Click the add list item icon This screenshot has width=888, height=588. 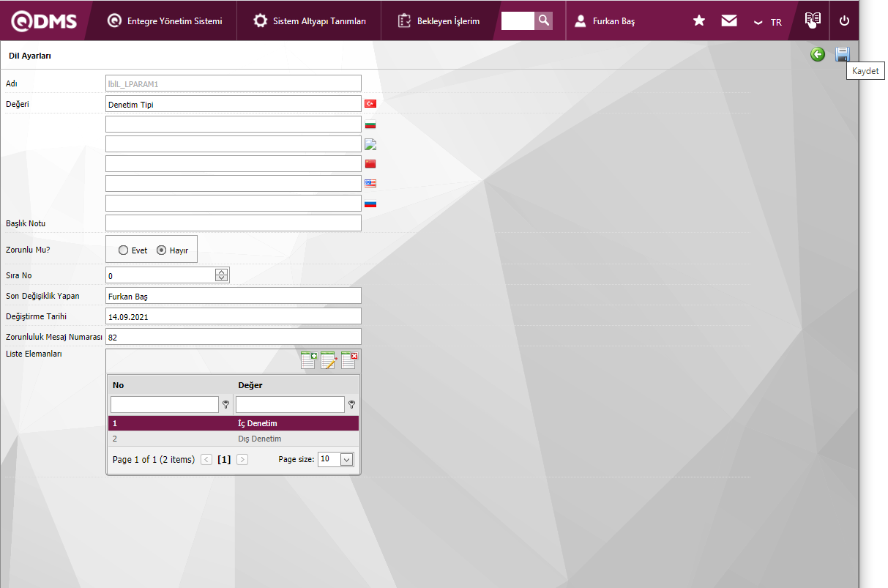coord(308,360)
